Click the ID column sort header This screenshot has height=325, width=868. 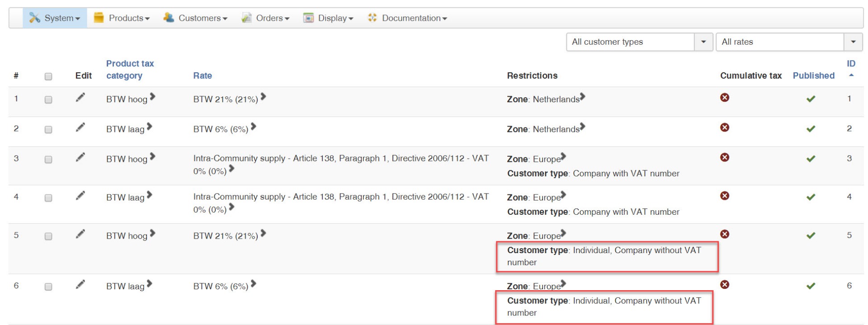(851, 64)
